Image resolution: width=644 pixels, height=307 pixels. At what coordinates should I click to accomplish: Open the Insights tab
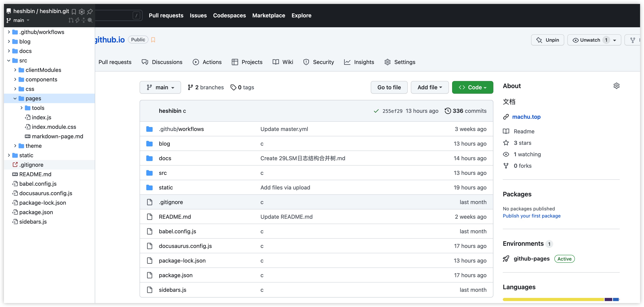pos(359,62)
